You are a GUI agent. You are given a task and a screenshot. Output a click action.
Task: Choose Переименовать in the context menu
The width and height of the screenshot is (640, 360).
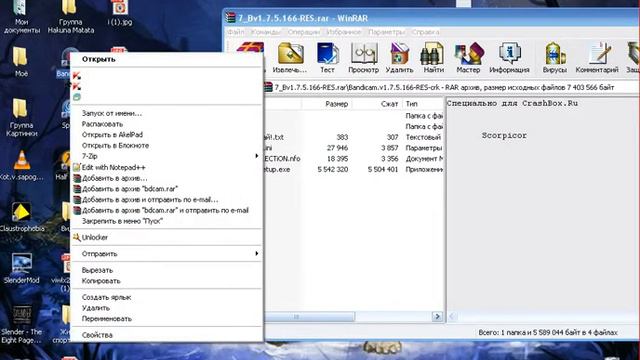coord(167,319)
